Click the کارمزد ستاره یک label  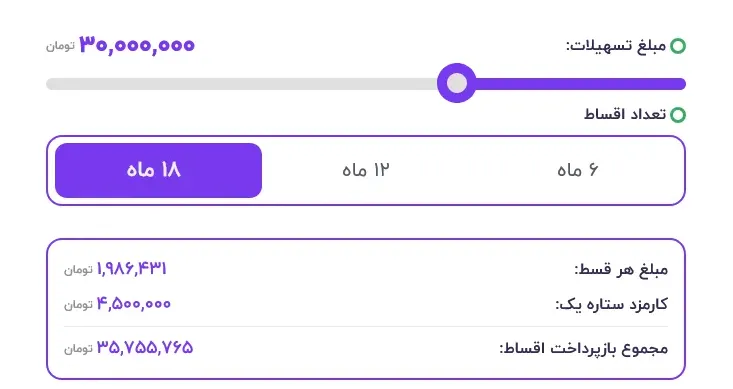point(611,305)
